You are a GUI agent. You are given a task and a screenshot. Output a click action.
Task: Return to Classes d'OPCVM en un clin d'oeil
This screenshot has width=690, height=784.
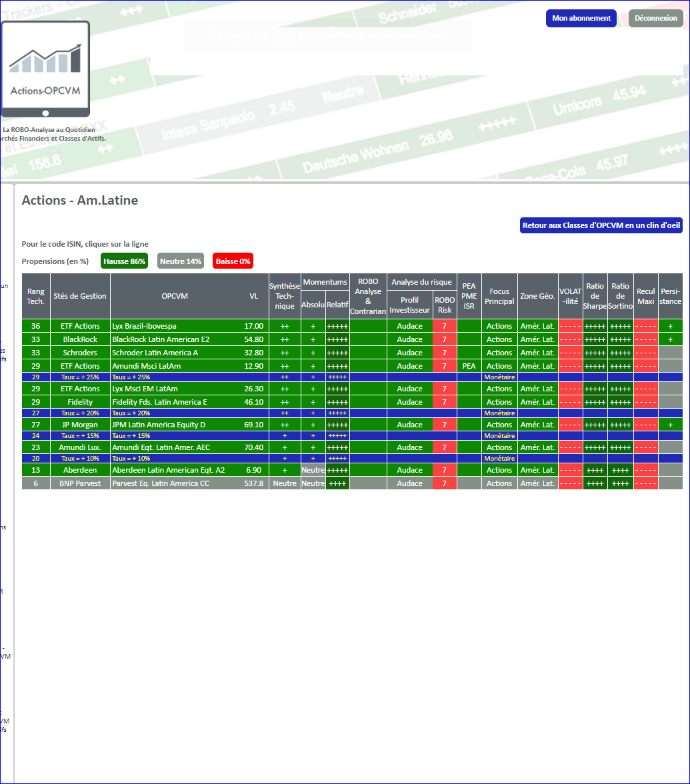[x=601, y=225]
